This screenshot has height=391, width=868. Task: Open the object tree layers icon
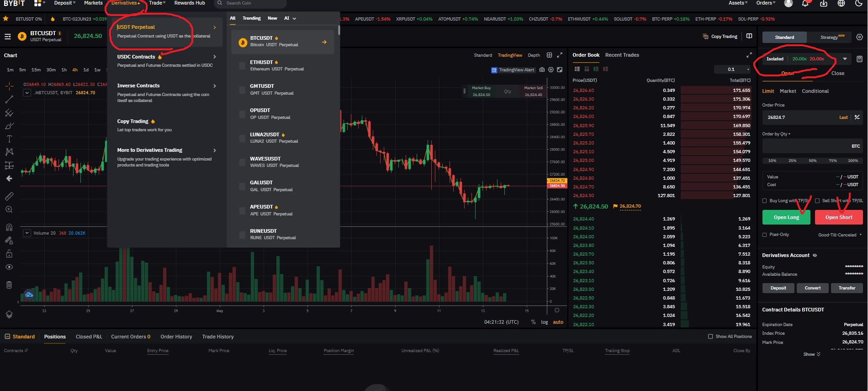coord(9,315)
